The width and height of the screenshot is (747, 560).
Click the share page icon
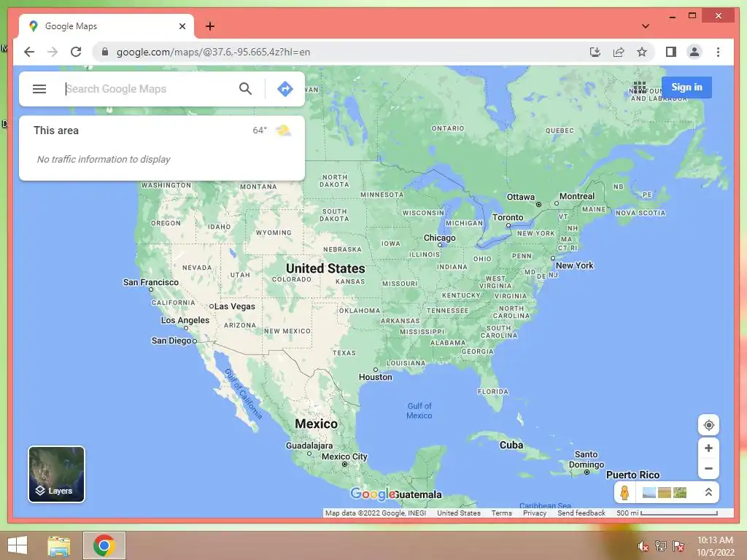tap(619, 52)
